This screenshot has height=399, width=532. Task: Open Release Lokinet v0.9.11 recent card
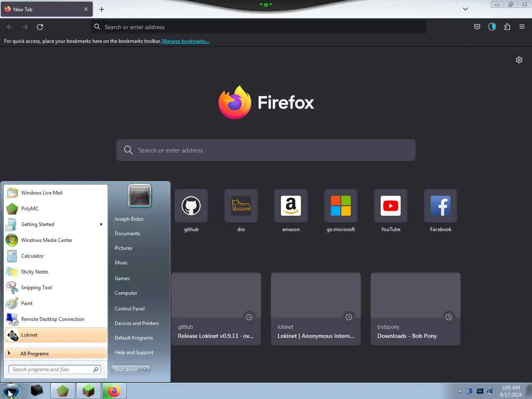(216, 309)
